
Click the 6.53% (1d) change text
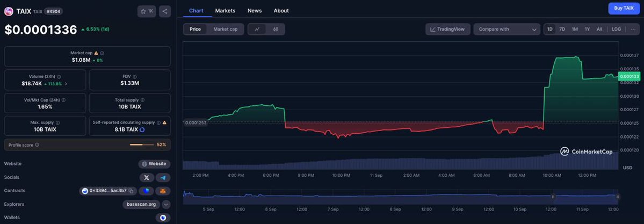click(97, 29)
